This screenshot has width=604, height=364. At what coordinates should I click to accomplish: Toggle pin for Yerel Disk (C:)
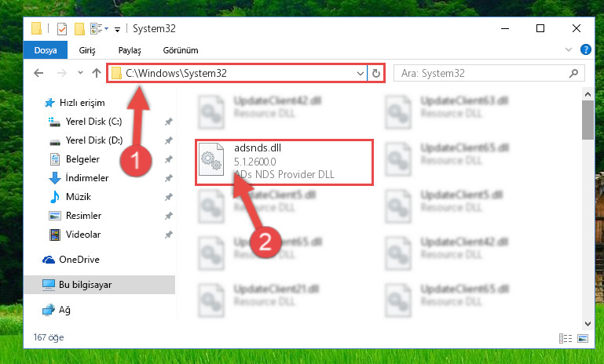[168, 122]
